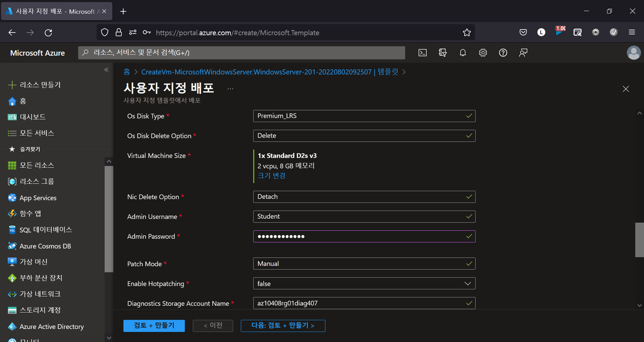Viewport: 644px width, 342px height.
Task: Open the feedback icon in Azure header
Action: point(523,53)
